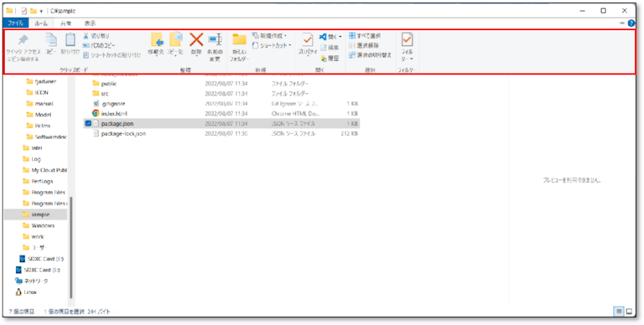Viewport: 644px width, 325px height.
Task: Switch to the 表示 (View) ribbon tab
Action: point(90,23)
